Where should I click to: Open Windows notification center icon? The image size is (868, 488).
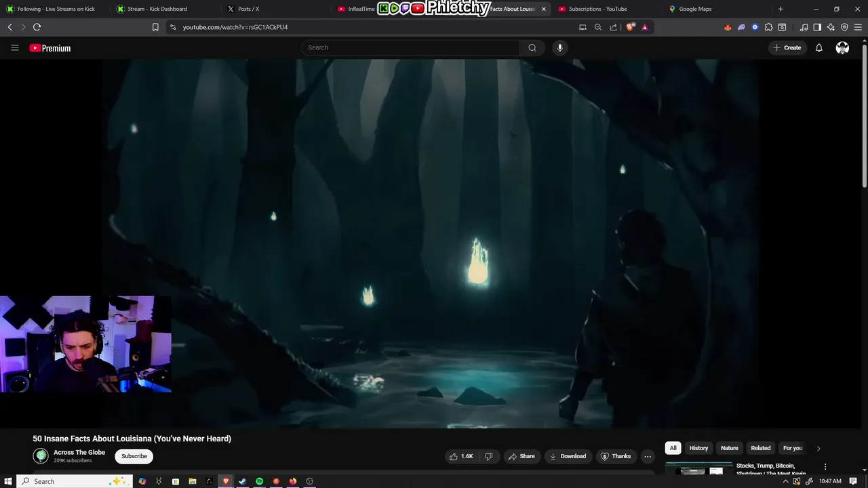853,481
